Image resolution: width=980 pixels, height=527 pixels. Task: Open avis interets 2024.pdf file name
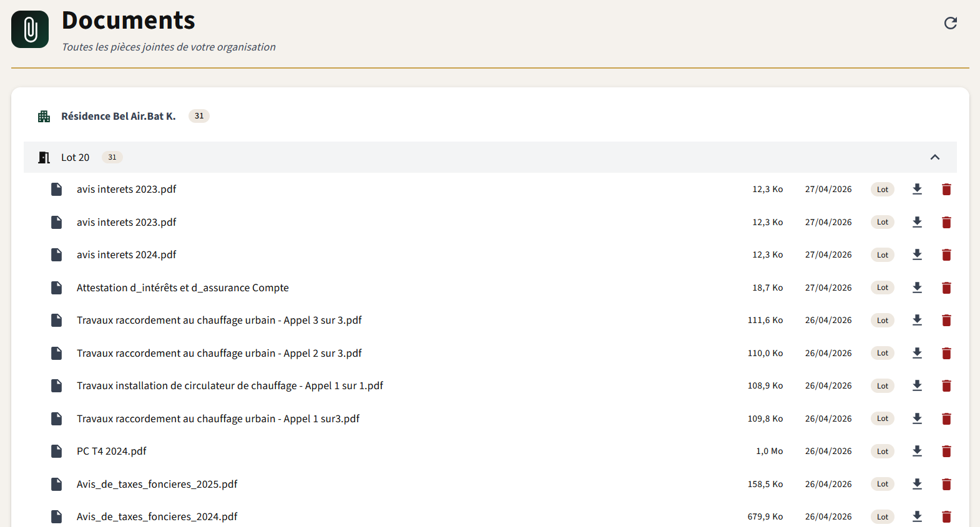pos(126,254)
